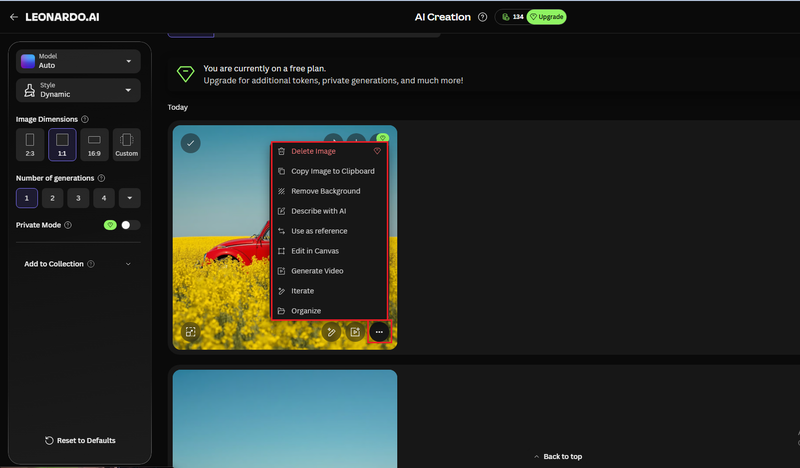Open the Model Auto dropdown
The image size is (800, 468).
(78, 61)
